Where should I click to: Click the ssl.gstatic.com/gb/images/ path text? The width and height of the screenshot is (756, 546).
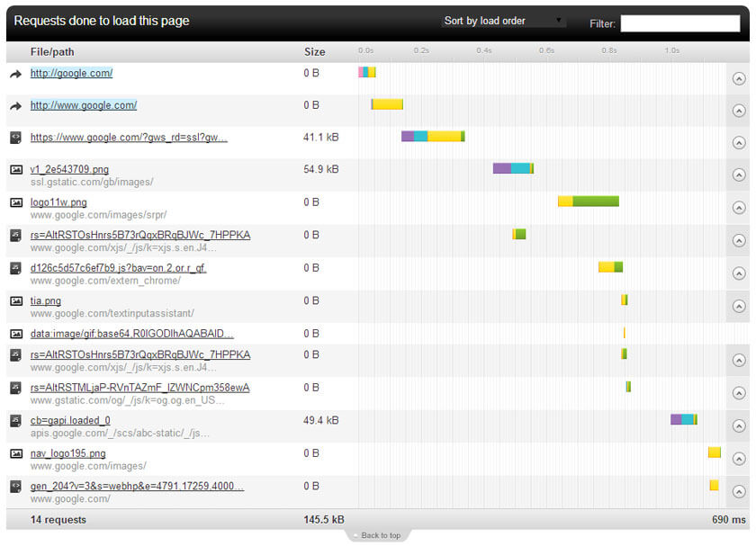tap(92, 183)
